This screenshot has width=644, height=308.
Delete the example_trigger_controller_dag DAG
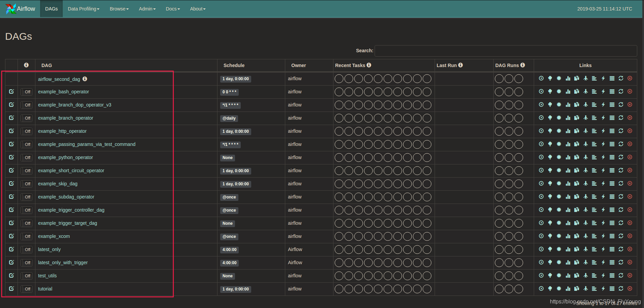[630, 210]
